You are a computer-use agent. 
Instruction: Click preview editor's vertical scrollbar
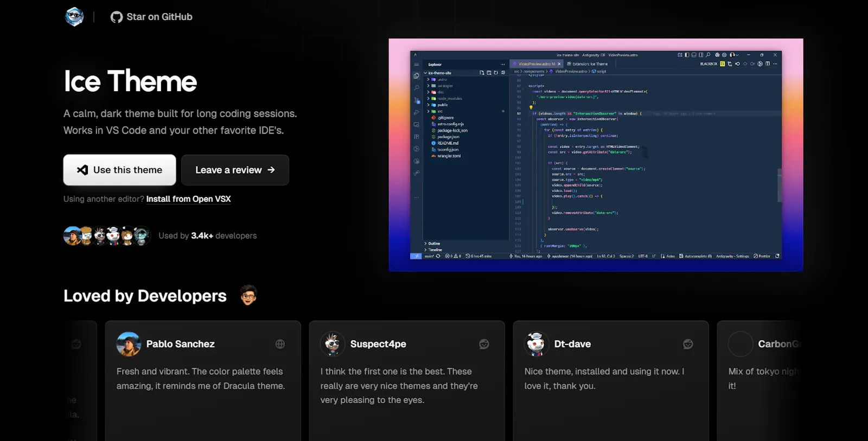(x=780, y=185)
